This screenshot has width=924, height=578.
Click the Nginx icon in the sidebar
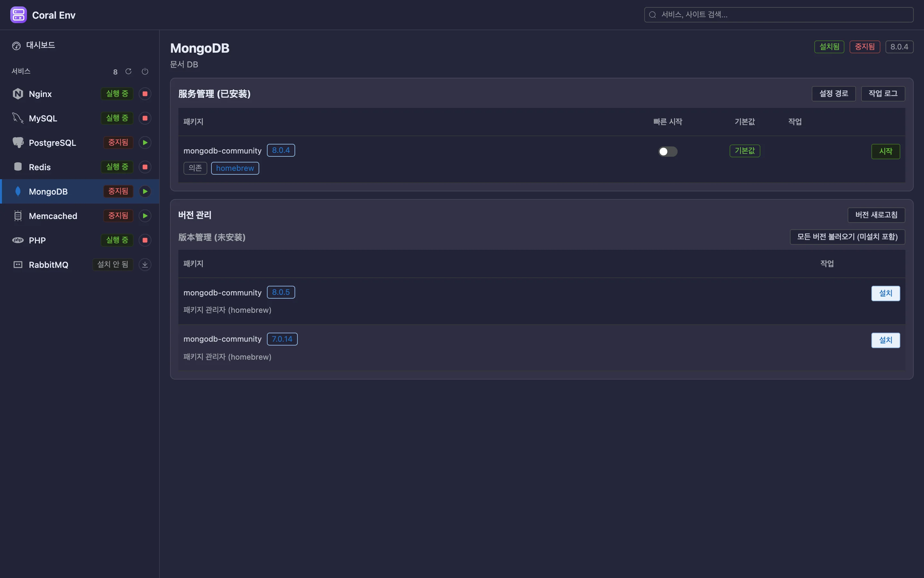pyautogui.click(x=18, y=94)
